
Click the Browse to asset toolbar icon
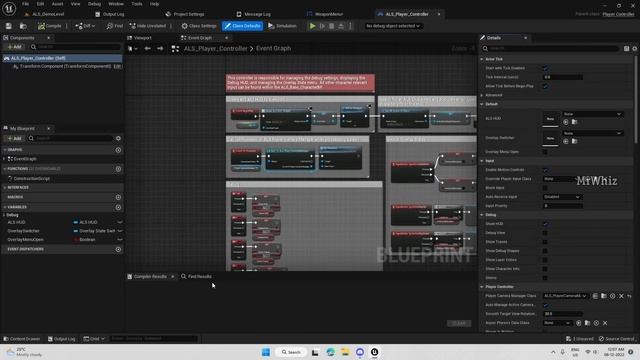[23, 26]
